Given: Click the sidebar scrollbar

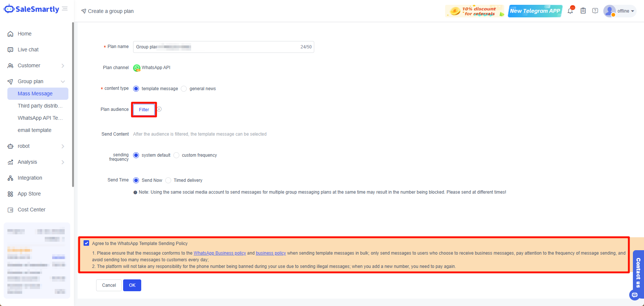Looking at the screenshot, I should click(73, 105).
